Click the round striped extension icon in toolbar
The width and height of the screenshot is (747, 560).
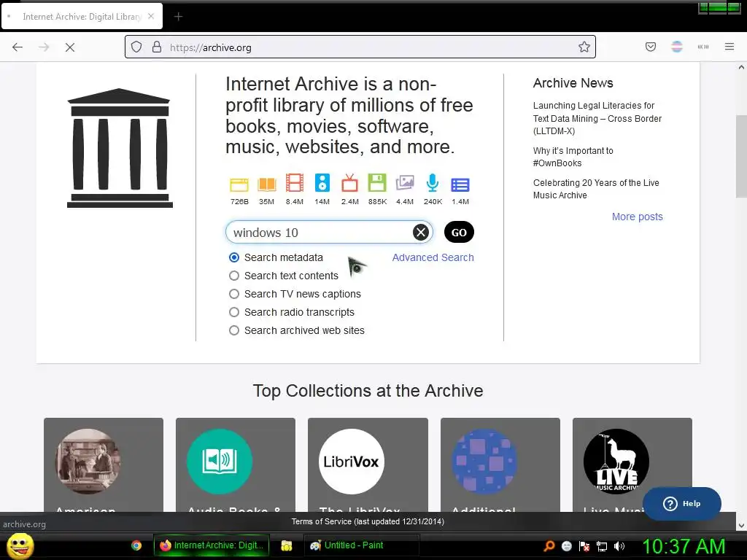pos(677,47)
